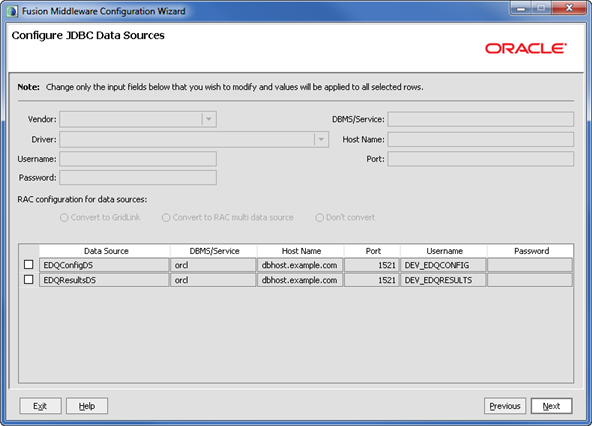This screenshot has height=426, width=592.
Task: Select the Port input field
Action: click(481, 159)
